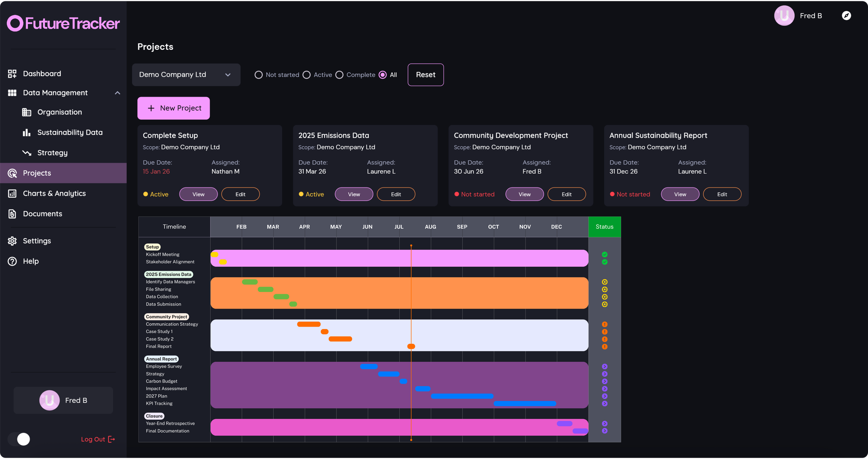
Task: Go to Charts & Analytics menu item
Action: pyautogui.click(x=54, y=193)
